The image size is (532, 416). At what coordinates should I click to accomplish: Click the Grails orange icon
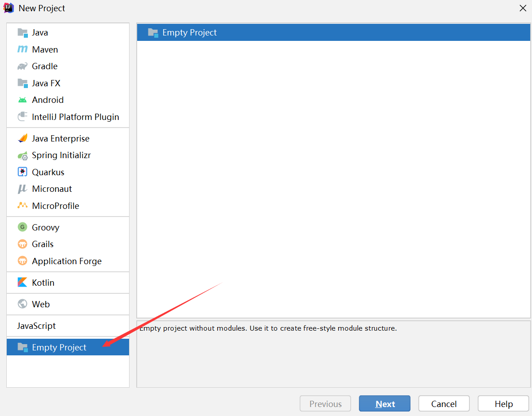pos(22,244)
